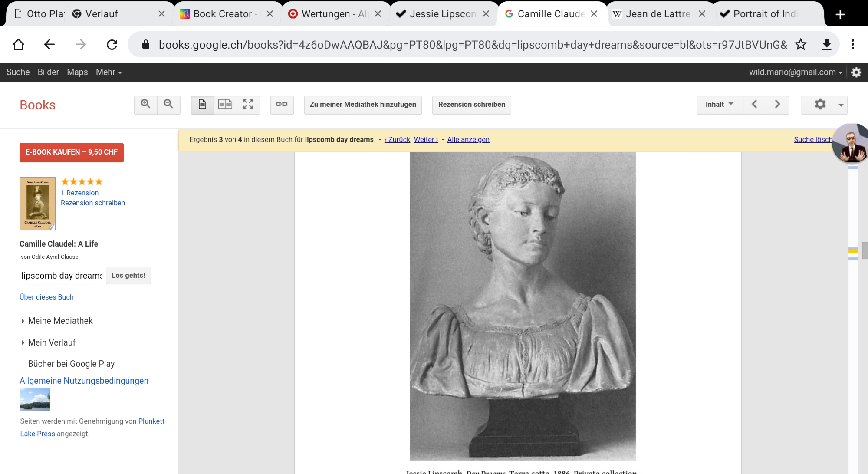The height and width of the screenshot is (474, 868).
Task: Open Inhalt contents dropdown
Action: (720, 104)
